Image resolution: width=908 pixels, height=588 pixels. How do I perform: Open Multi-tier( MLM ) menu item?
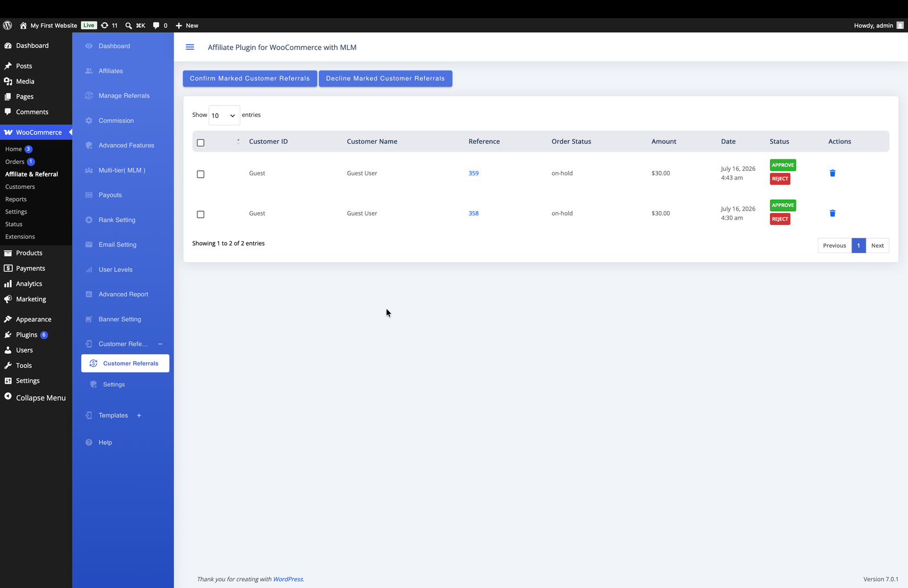point(122,170)
